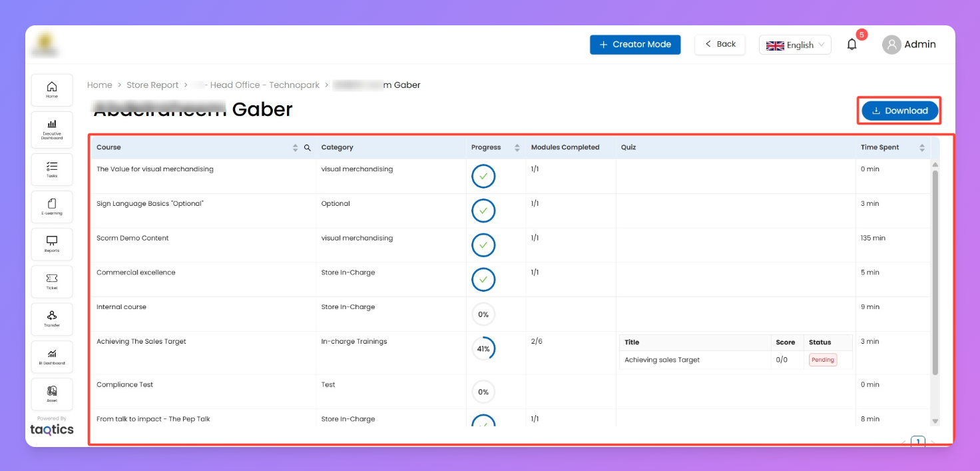Click the '0/0' quiz score value
Image resolution: width=980 pixels, height=471 pixels.
pyautogui.click(x=782, y=360)
